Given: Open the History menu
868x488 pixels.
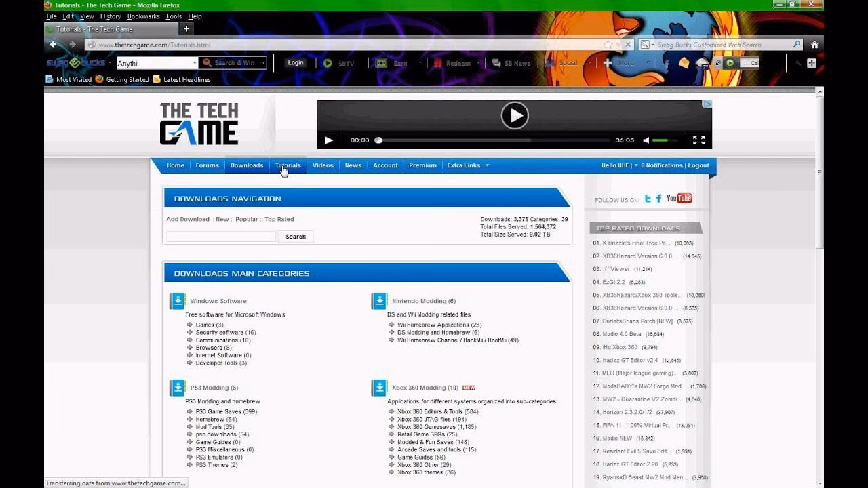Looking at the screenshot, I should pos(111,16).
